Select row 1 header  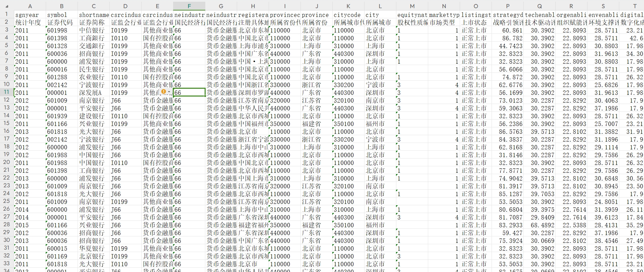7,15
